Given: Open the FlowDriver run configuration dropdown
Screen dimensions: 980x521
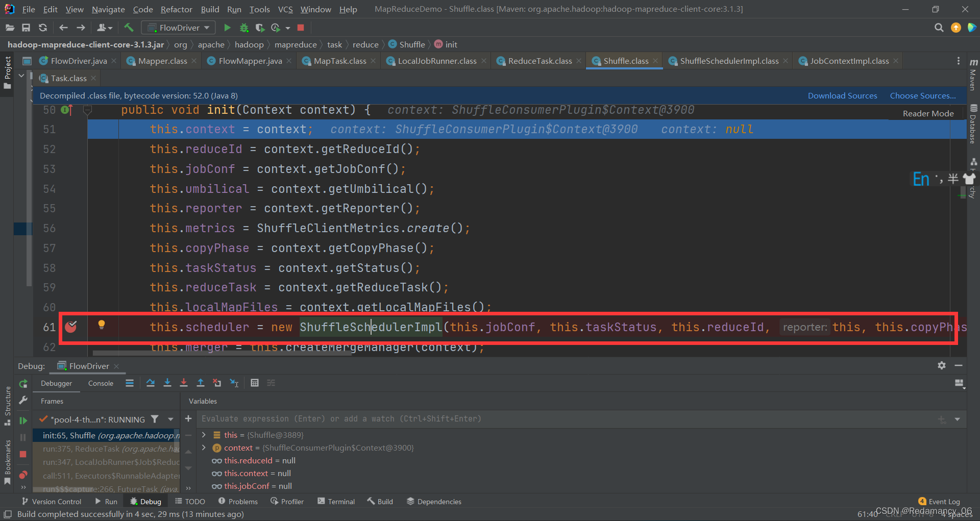Looking at the screenshot, I should point(178,28).
